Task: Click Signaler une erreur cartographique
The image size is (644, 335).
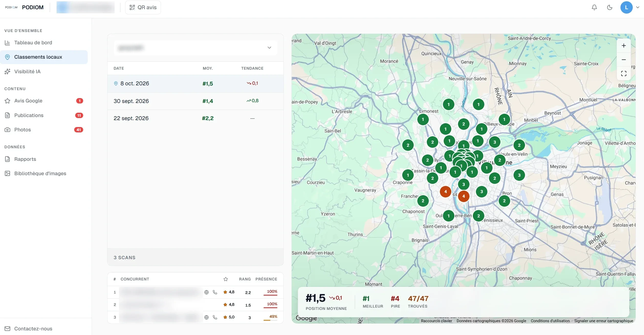Action: tap(603, 321)
